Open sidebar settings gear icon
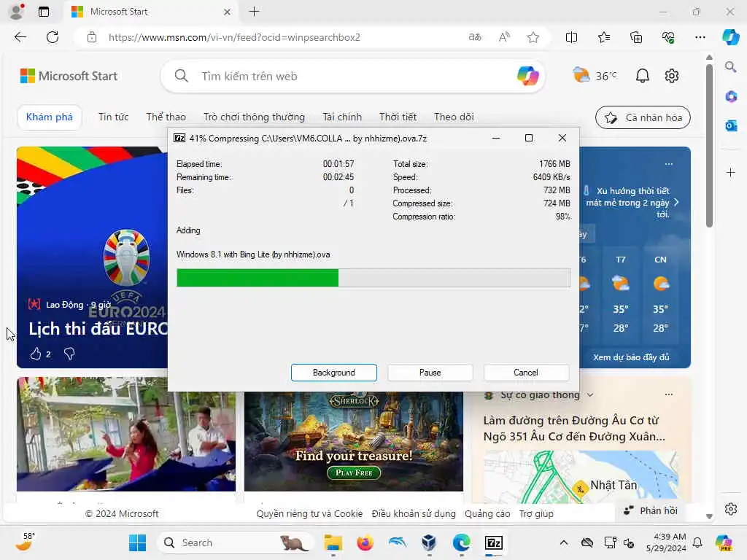The height and width of the screenshot is (560, 747). pyautogui.click(x=731, y=509)
